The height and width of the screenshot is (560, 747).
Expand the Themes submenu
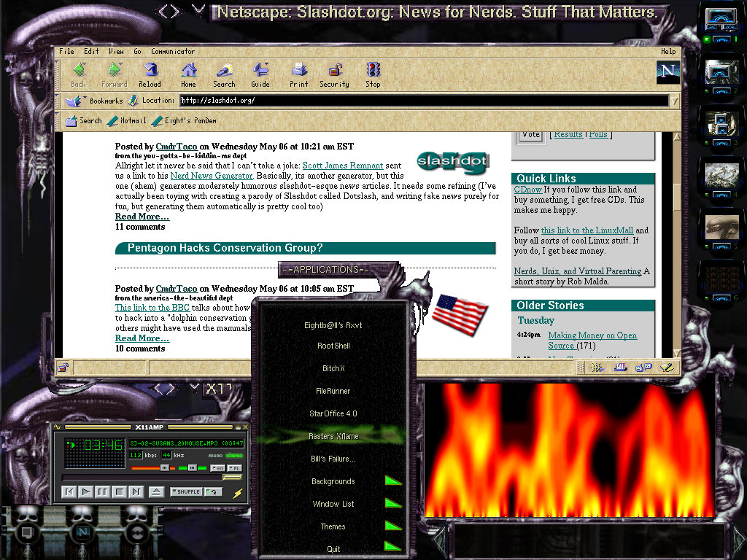click(x=393, y=526)
